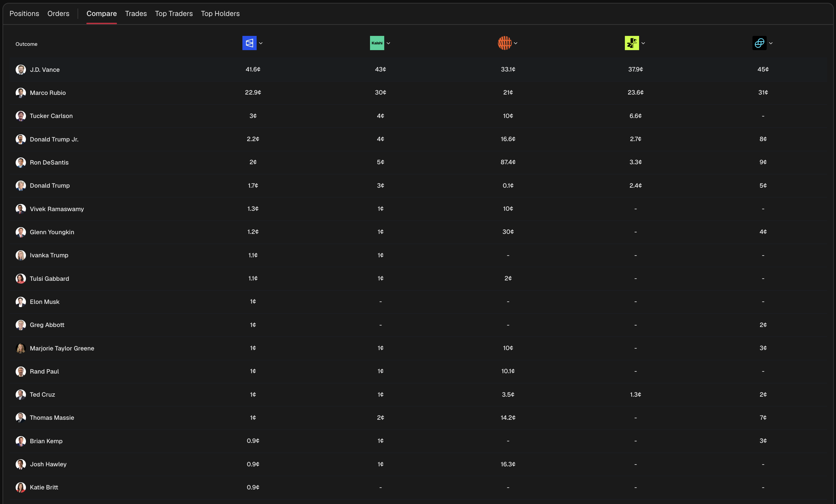Click Rand Paul's 10.1¢ price
This screenshot has width=836, height=504.
point(508,371)
